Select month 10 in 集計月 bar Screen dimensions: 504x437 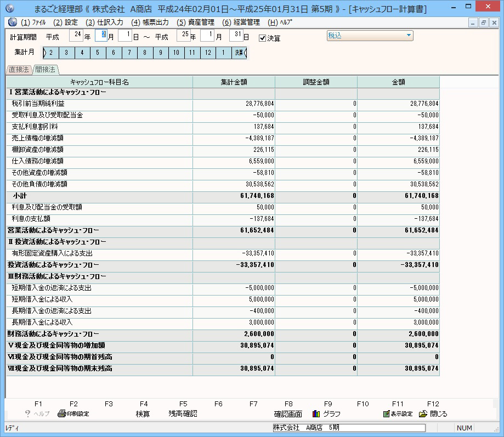pyautogui.click(x=177, y=53)
